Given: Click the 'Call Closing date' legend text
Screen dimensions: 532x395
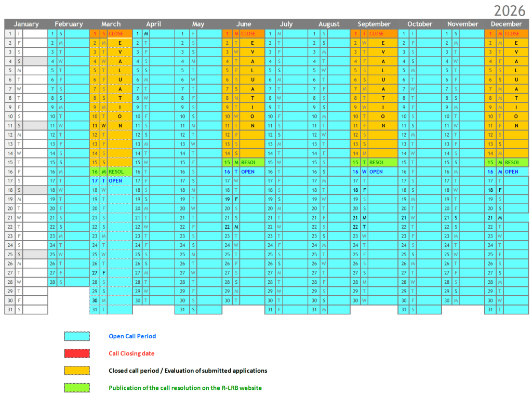Looking at the screenshot, I should click(x=131, y=353).
